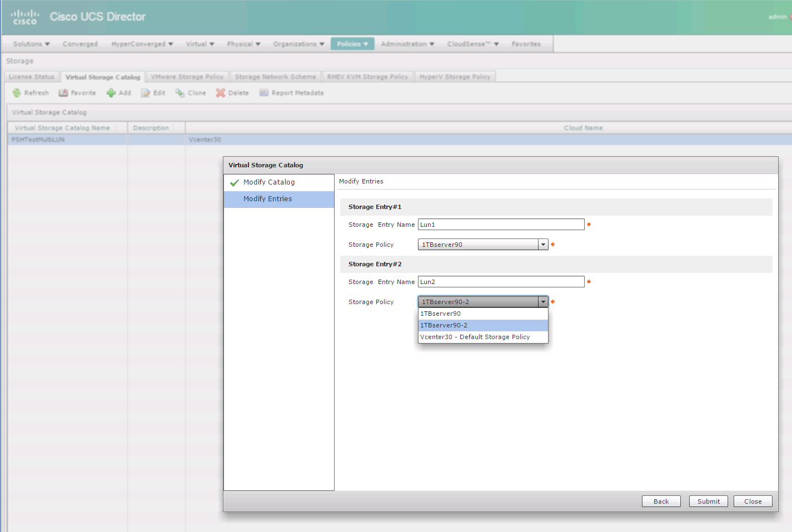Image resolution: width=792 pixels, height=532 pixels.
Task: Go to the Modify Catalog wizard step
Action: (x=279, y=182)
